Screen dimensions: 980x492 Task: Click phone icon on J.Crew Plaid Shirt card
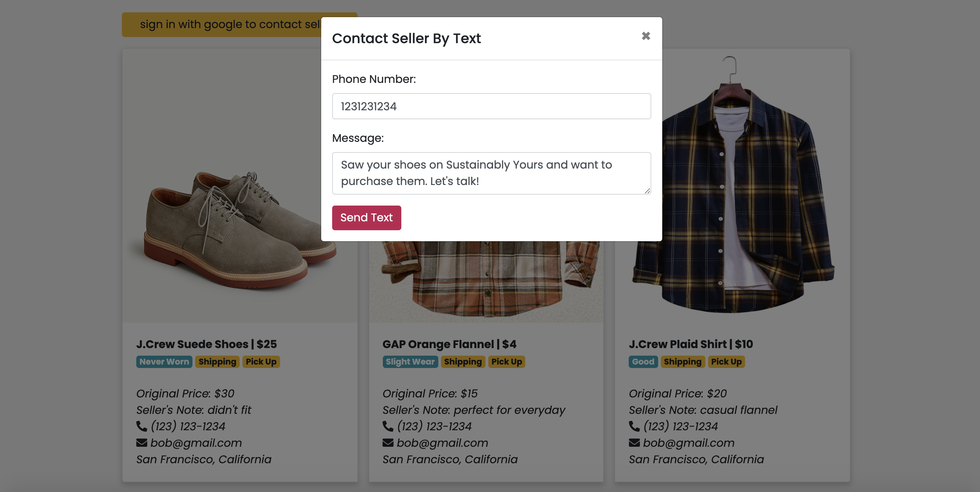[634, 426]
